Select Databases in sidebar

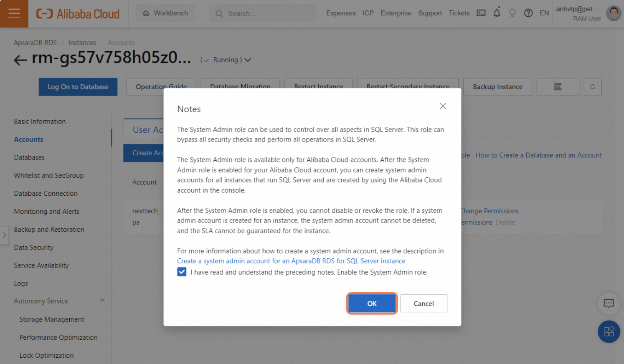tap(29, 157)
